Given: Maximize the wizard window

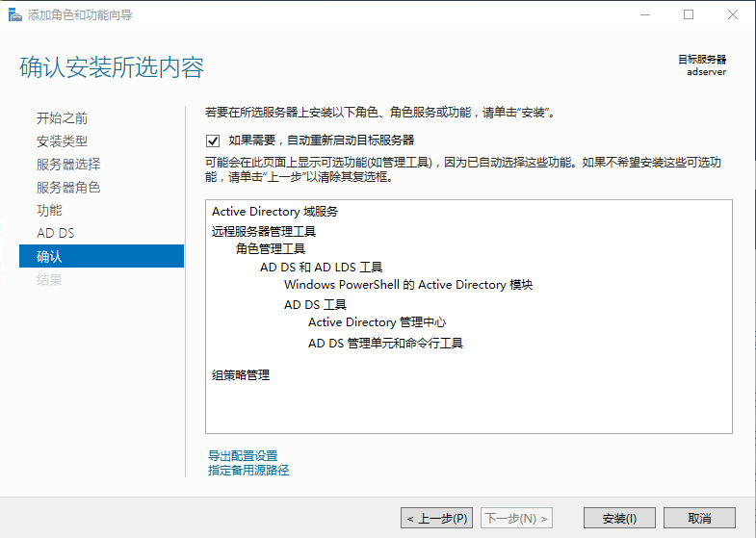Looking at the screenshot, I should pyautogui.click(x=689, y=14).
